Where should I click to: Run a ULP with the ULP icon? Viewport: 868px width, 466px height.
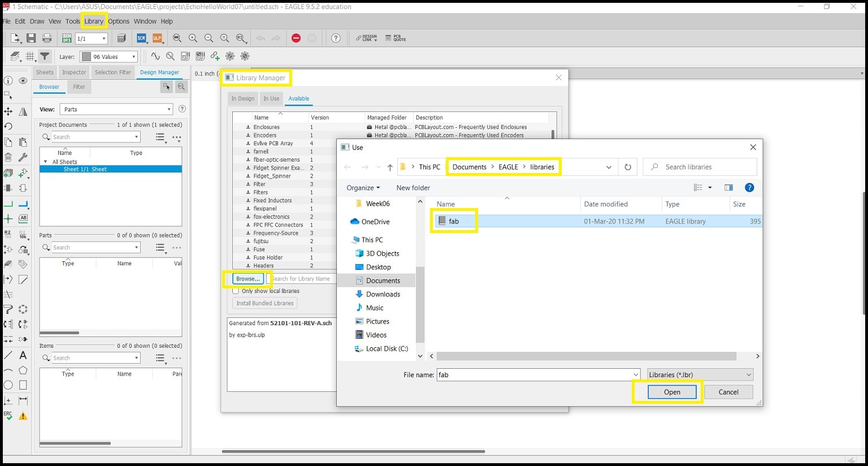[x=157, y=38]
